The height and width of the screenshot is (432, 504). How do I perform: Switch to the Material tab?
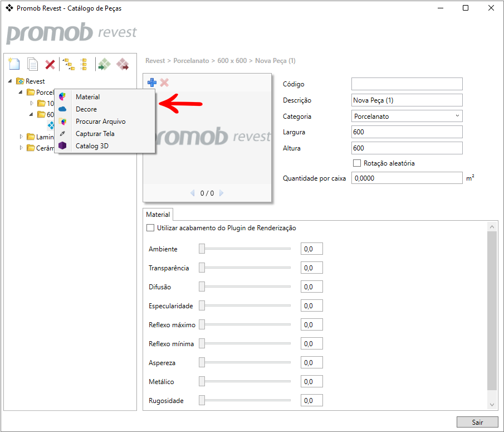158,215
